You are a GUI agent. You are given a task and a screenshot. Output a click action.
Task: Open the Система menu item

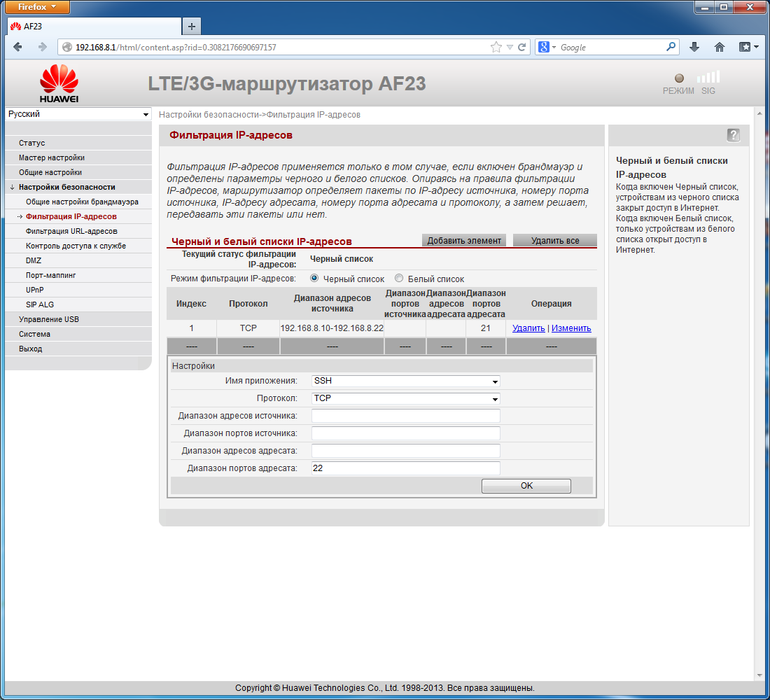pyautogui.click(x=34, y=335)
